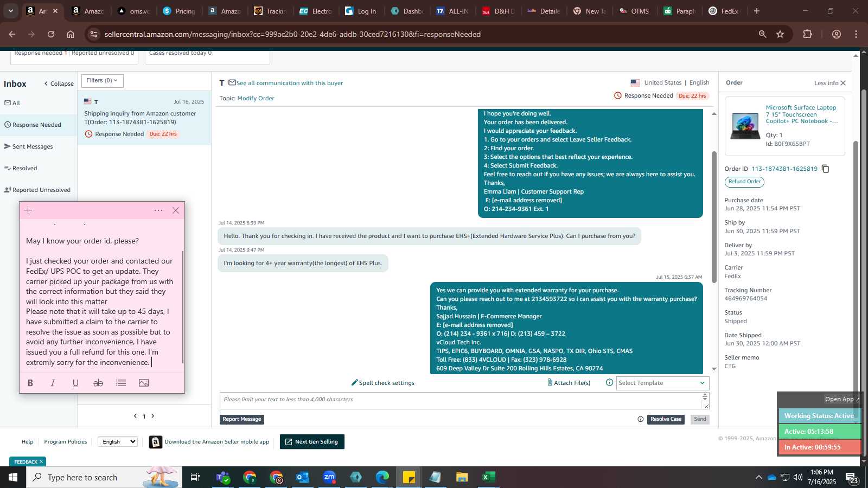Open See all communication with this buyer

(289, 83)
